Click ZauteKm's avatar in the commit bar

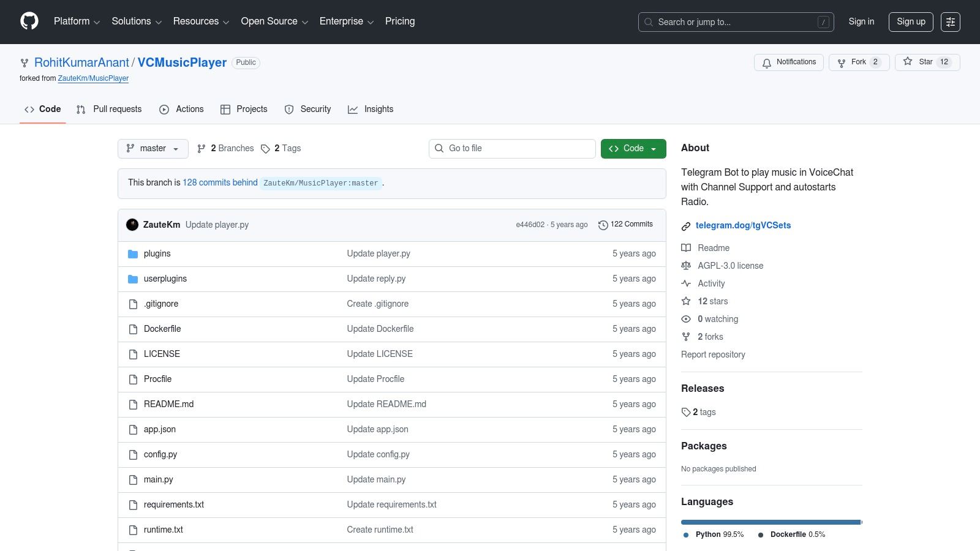132,225
